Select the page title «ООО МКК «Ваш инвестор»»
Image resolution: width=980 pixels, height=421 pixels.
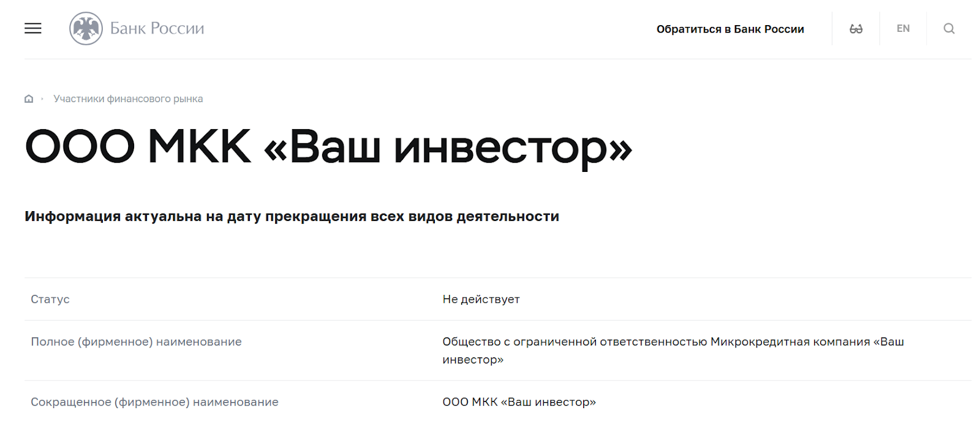328,147
